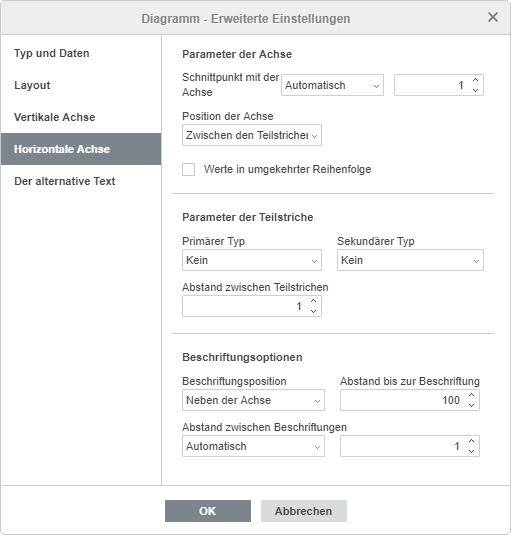Confirm settings with the OK button
The image size is (511, 535).
(208, 511)
